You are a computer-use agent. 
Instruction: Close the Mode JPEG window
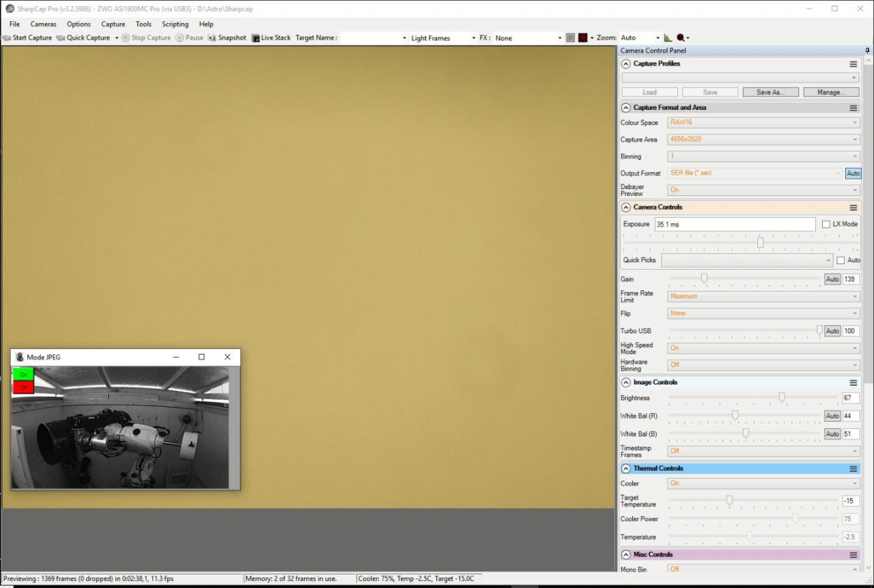pyautogui.click(x=227, y=357)
